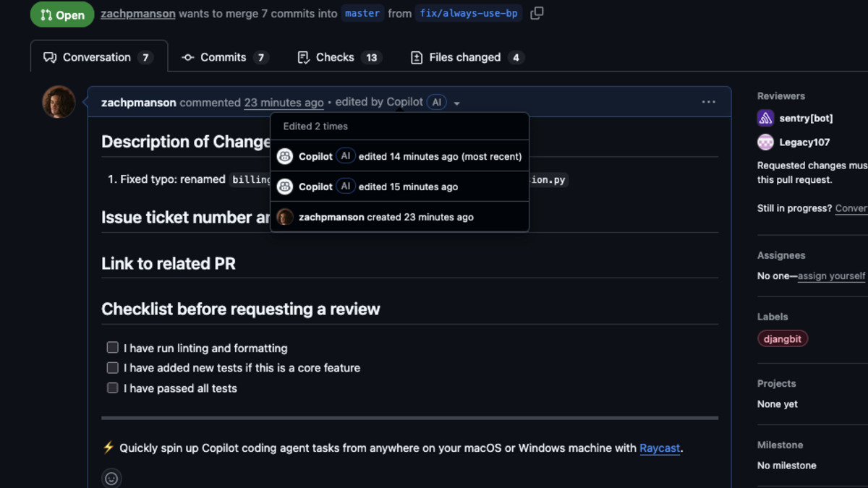Click the AI badge next to Copilot
Image resolution: width=868 pixels, height=488 pixels.
436,102
